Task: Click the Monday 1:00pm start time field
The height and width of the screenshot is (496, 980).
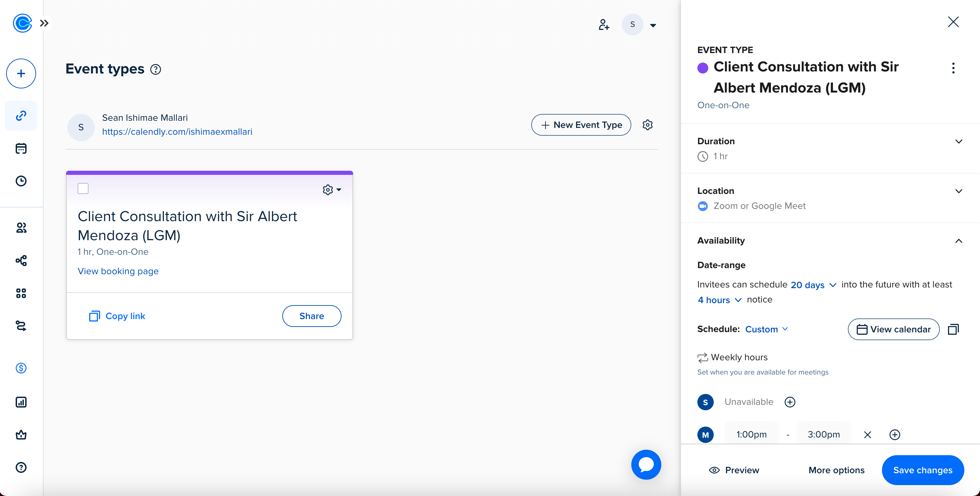Action: point(751,434)
